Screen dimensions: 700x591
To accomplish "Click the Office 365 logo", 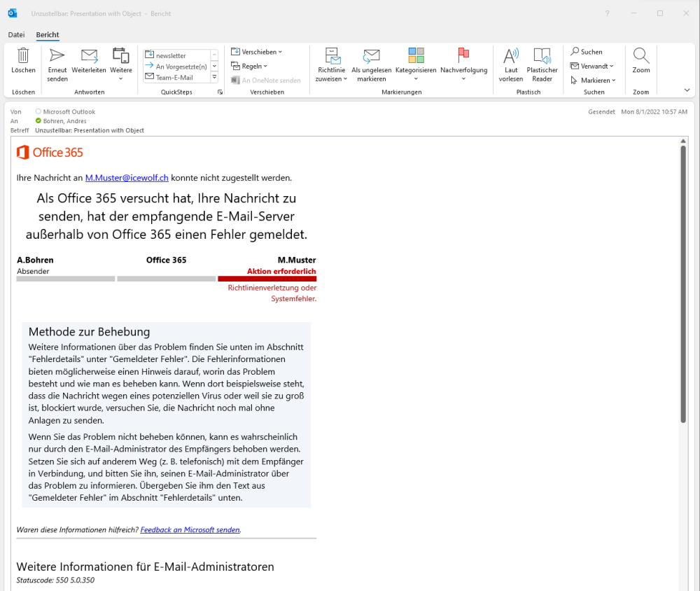I will pyautogui.click(x=50, y=153).
